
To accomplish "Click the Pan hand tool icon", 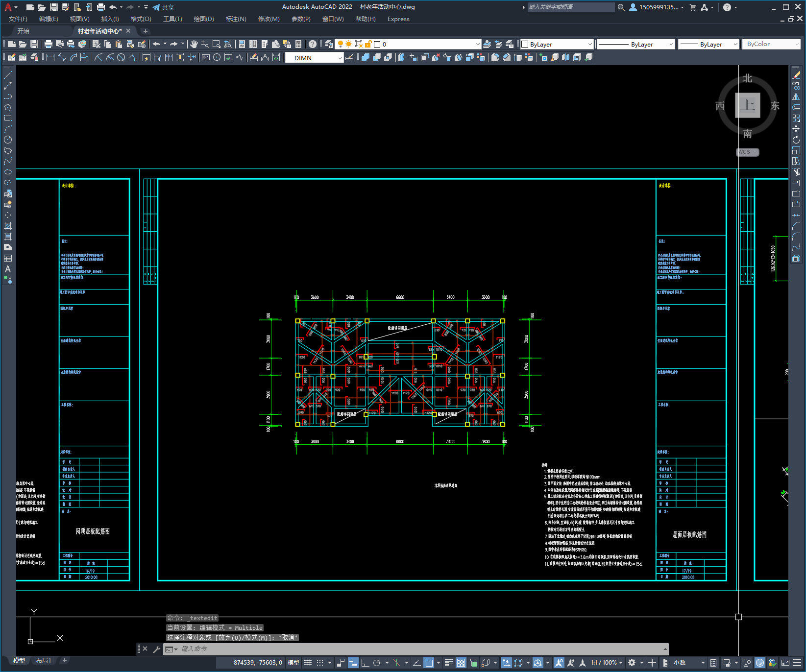I will (x=194, y=44).
